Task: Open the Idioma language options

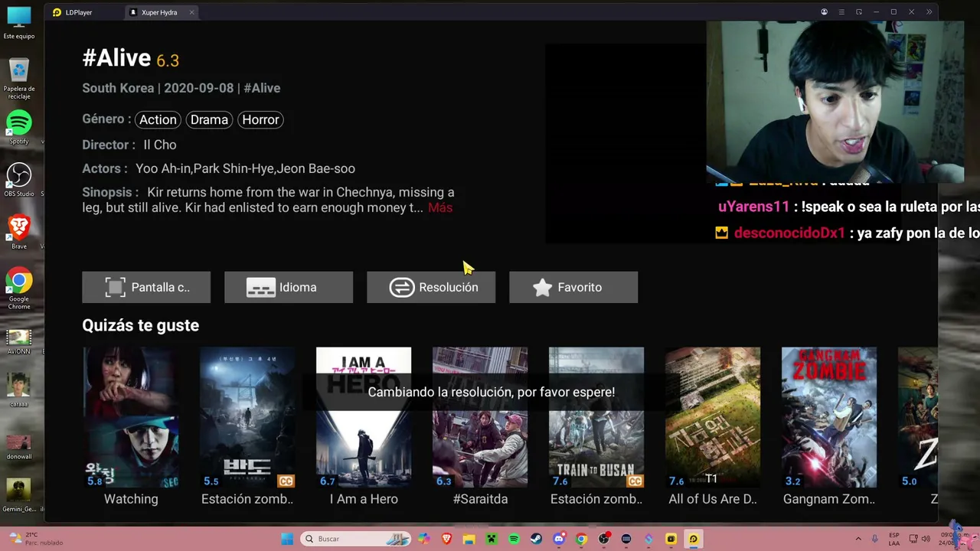Action: point(289,287)
